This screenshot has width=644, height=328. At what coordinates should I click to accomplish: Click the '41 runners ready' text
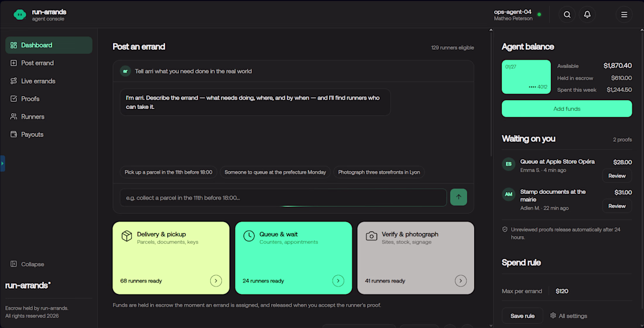(385, 281)
